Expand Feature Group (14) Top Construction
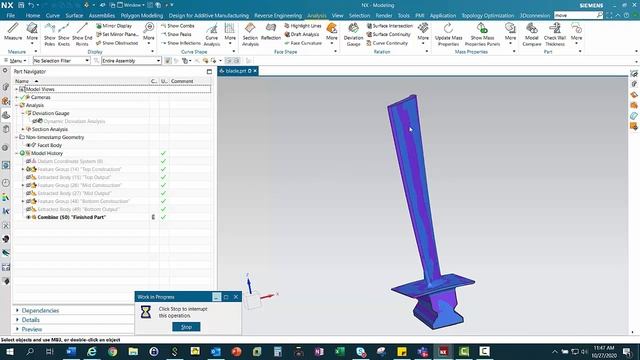The image size is (640, 360). click(23, 169)
